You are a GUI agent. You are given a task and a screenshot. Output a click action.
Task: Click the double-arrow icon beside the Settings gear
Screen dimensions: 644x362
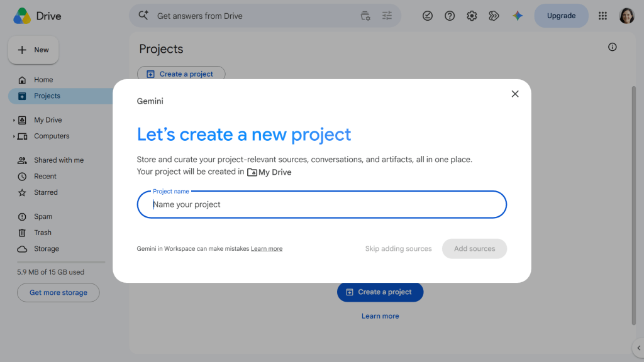494,16
